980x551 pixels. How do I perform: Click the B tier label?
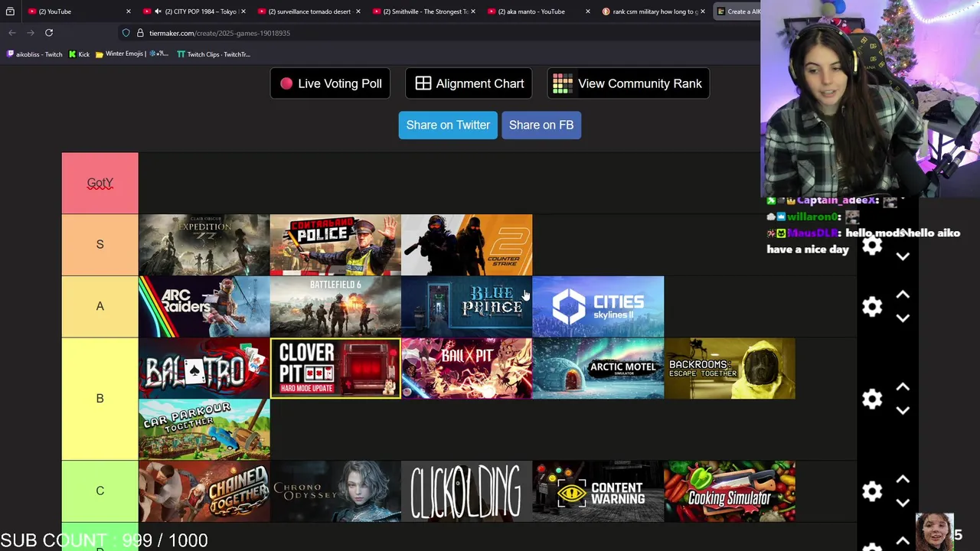point(100,399)
